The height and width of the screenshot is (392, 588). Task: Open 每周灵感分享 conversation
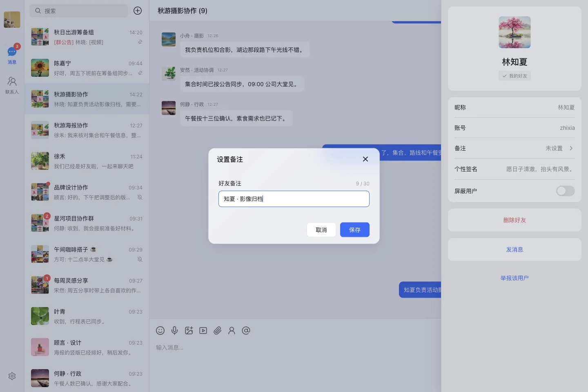point(87,285)
